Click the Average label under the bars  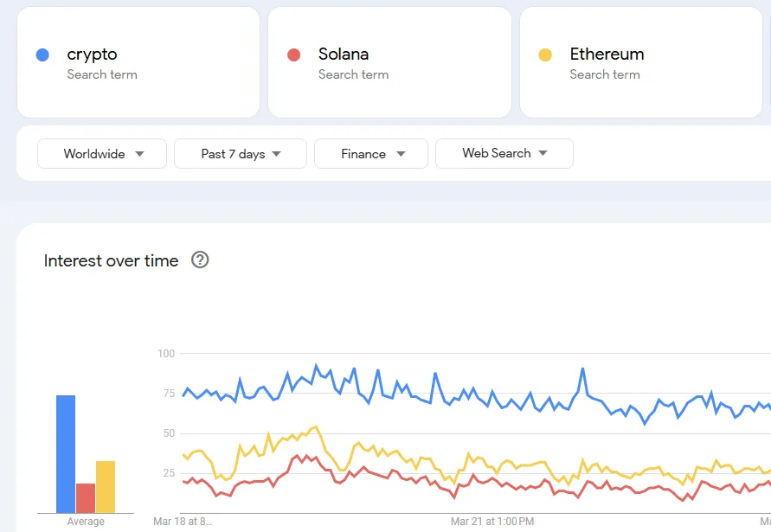coord(86,521)
